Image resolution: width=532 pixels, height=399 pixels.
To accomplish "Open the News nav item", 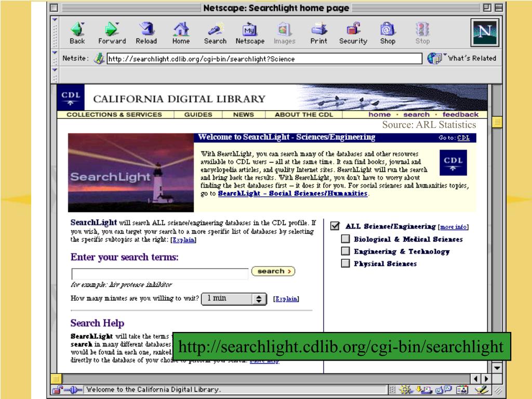I will (243, 115).
